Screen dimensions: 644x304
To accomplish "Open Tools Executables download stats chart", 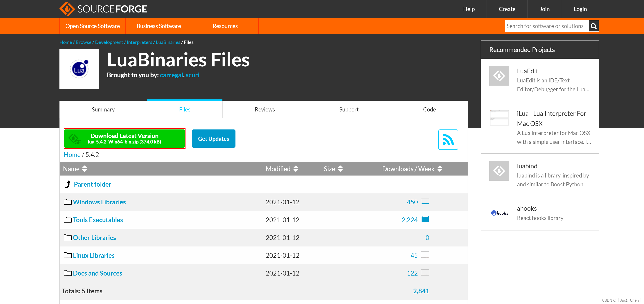I will pyautogui.click(x=425, y=219).
